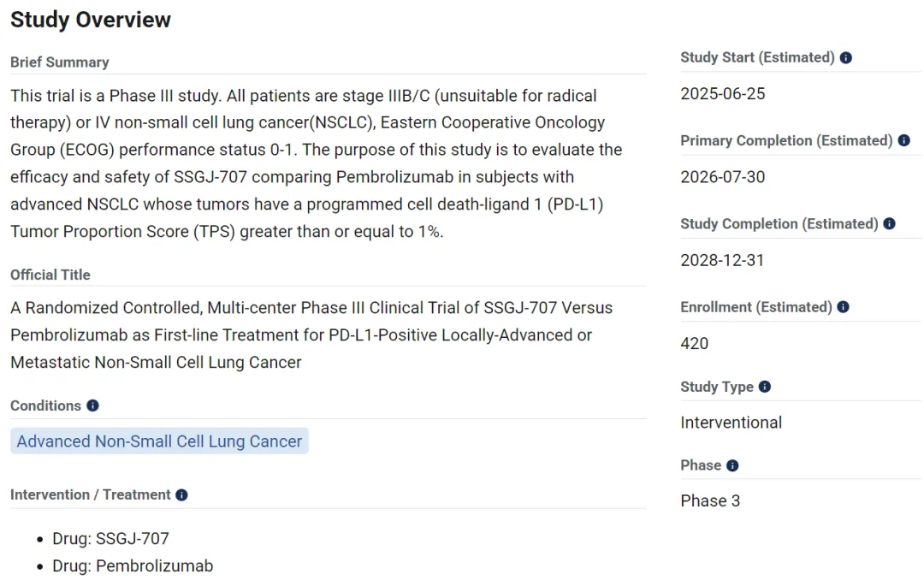This screenshot has height=580, width=924.
Task: Click the study start date 2025-06-25
Action: pyautogui.click(x=723, y=94)
